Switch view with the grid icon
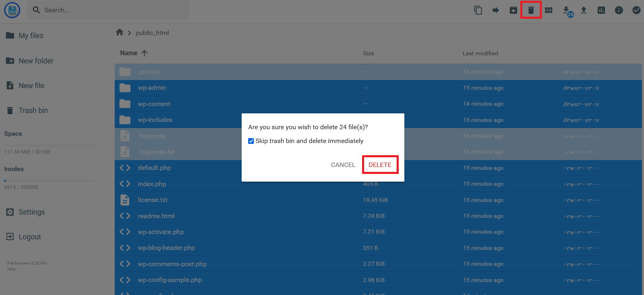Viewport: 644px width, 295px height. click(x=549, y=10)
